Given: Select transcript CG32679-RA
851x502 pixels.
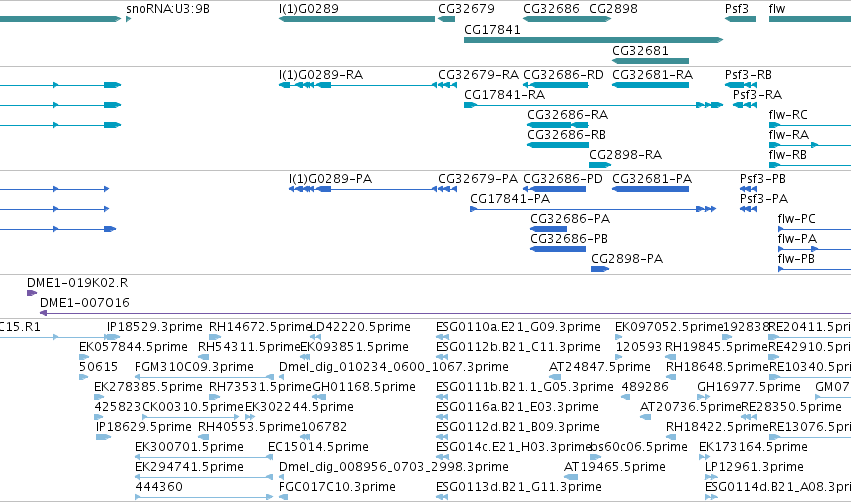Looking at the screenshot, I should pyautogui.click(x=447, y=85).
